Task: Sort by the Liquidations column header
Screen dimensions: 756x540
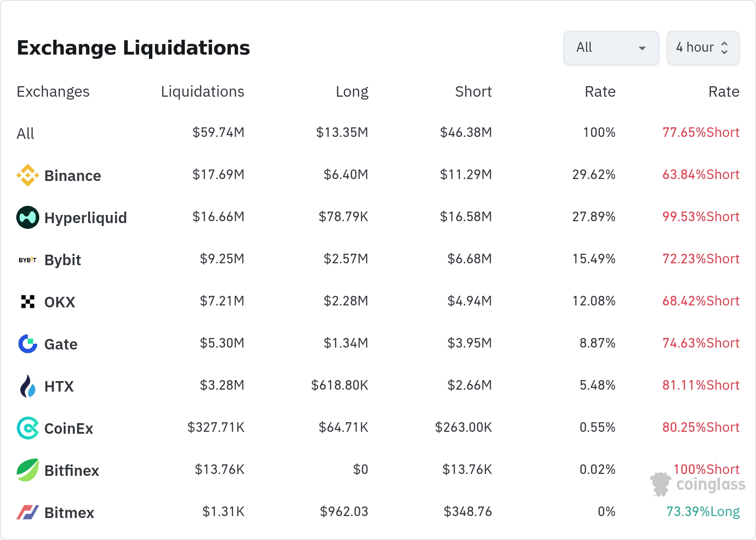Action: 202,91
